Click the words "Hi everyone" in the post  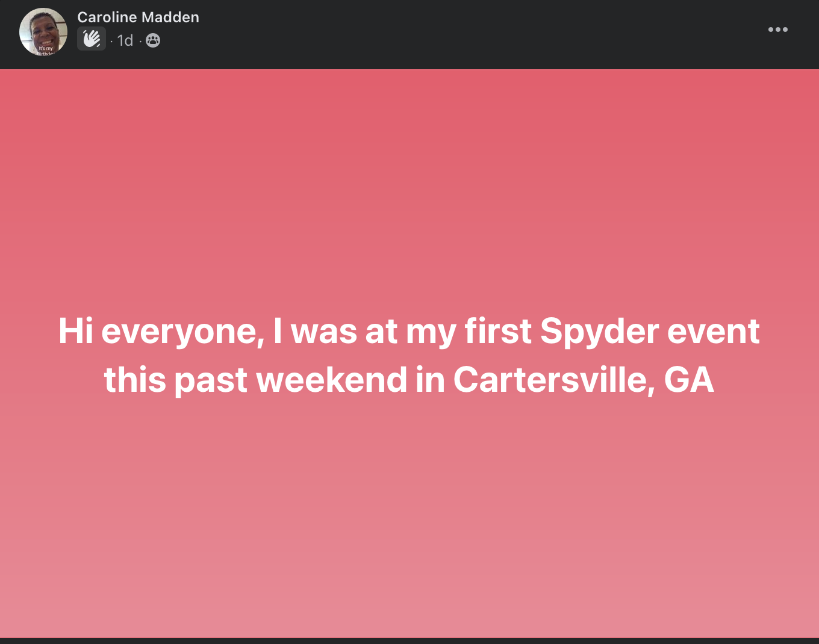[161, 331]
